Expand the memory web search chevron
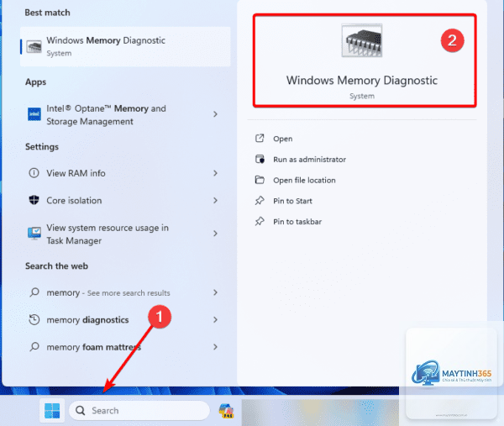Image resolution: width=504 pixels, height=426 pixels. pyautogui.click(x=215, y=292)
